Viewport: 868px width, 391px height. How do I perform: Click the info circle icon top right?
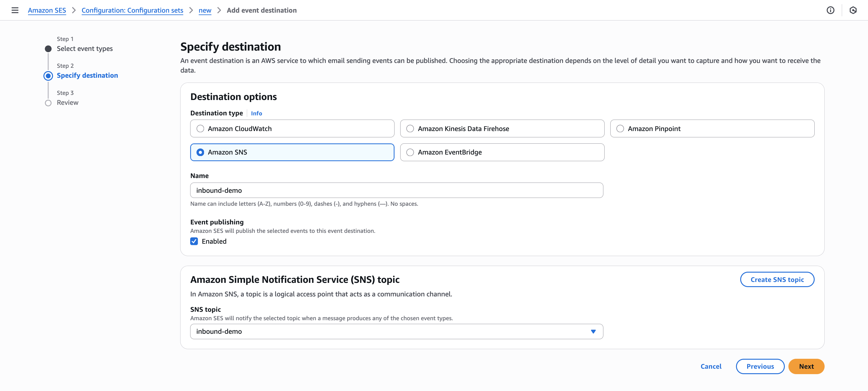830,10
